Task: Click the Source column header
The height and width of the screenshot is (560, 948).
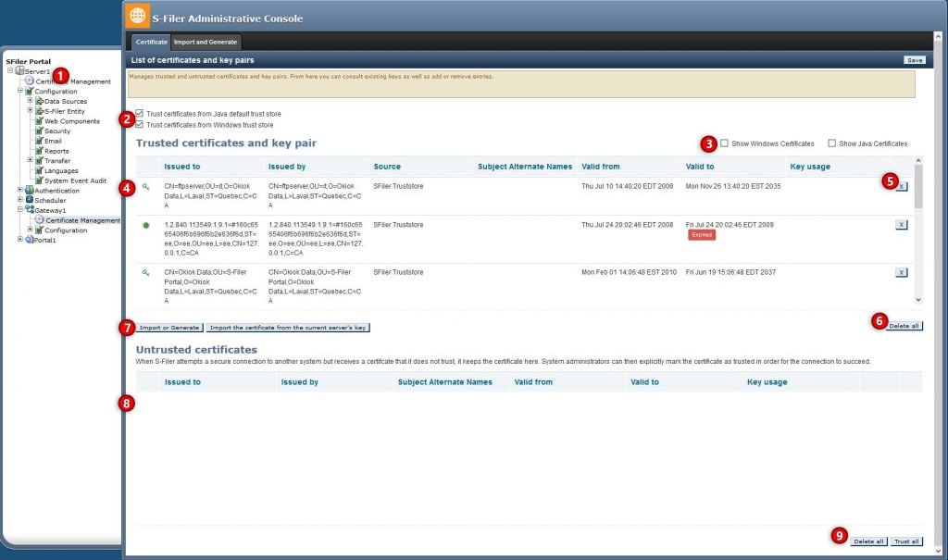Action: pyautogui.click(x=387, y=167)
